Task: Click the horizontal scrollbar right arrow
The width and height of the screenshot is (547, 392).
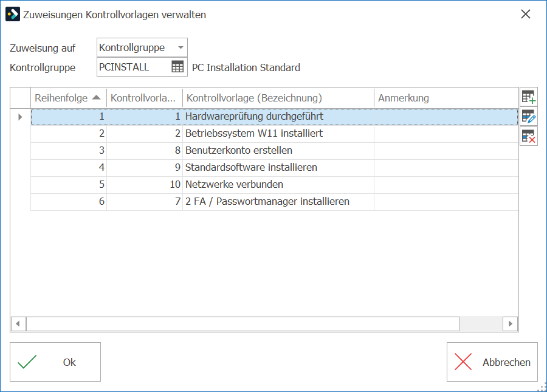Action: [x=510, y=324]
